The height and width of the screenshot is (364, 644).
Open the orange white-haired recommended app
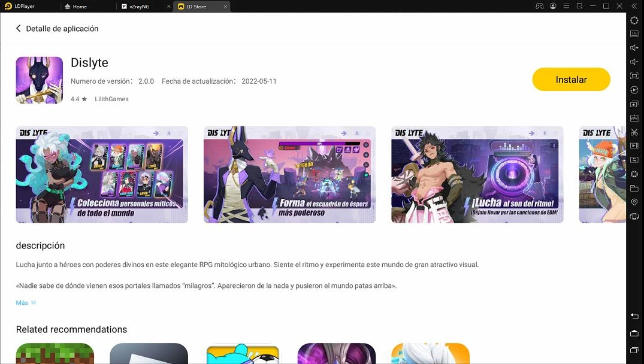coord(430,353)
